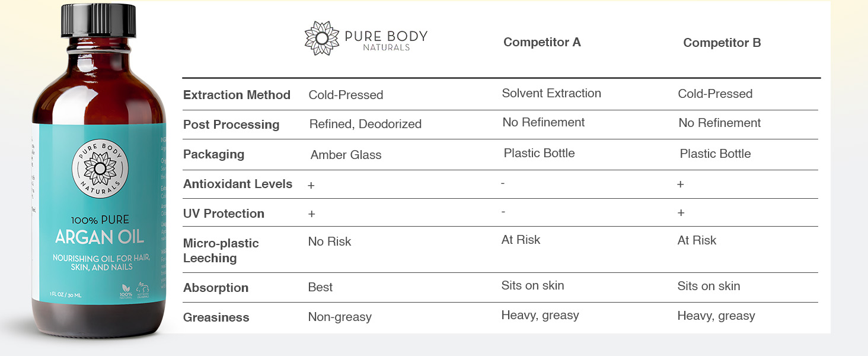Select the Competitor B column header
This screenshot has width=868, height=356.
click(x=722, y=43)
